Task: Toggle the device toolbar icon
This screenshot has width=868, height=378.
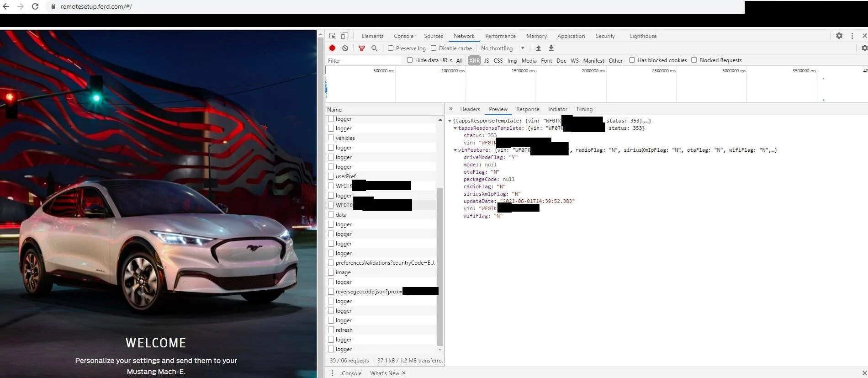Action: (x=344, y=36)
